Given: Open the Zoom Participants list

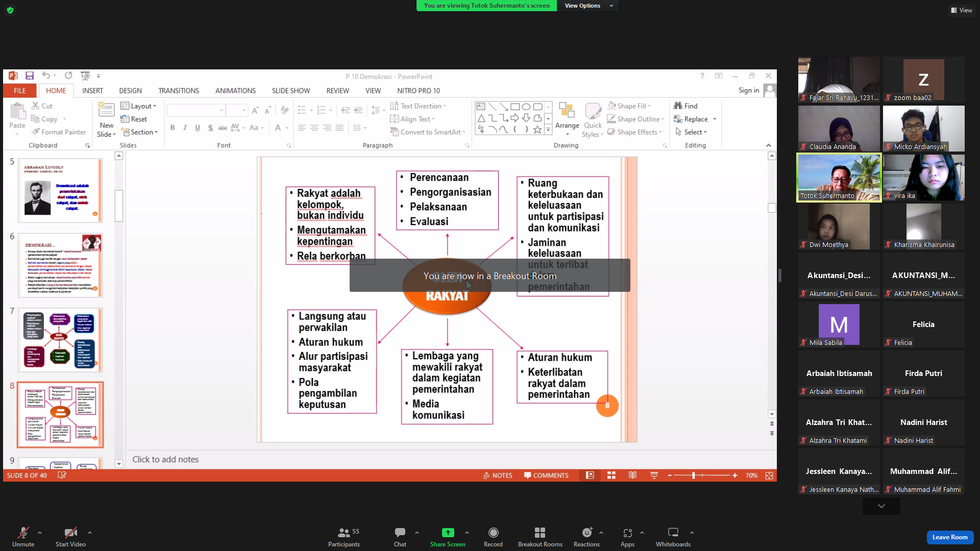Looking at the screenshot, I should tap(344, 537).
